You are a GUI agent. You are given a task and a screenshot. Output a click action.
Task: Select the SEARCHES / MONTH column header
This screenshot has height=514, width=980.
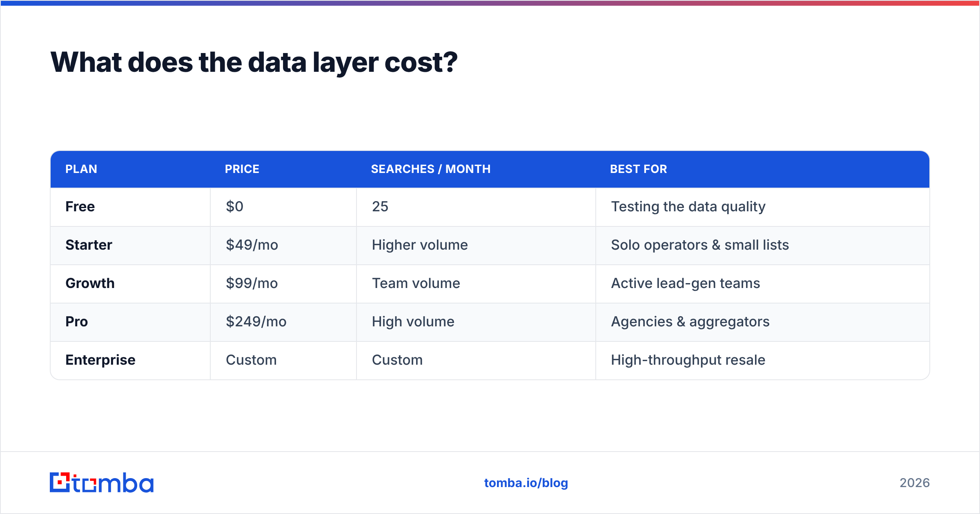tap(476, 169)
